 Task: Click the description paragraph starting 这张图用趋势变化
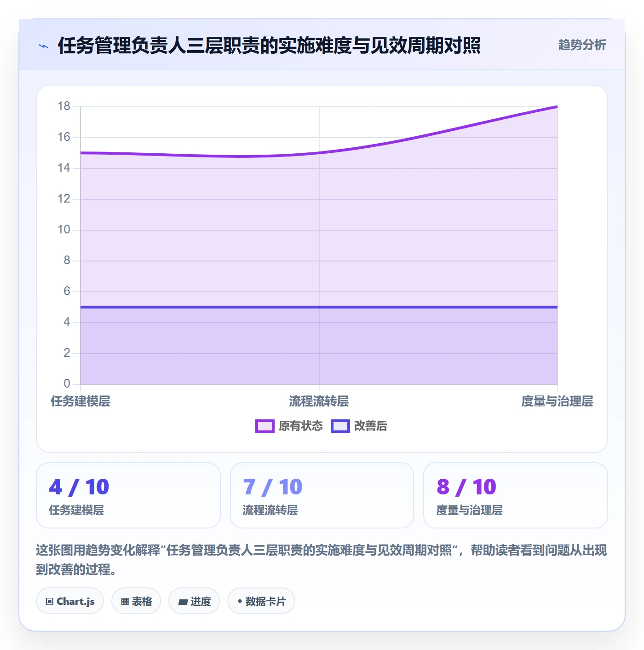[x=322, y=560]
